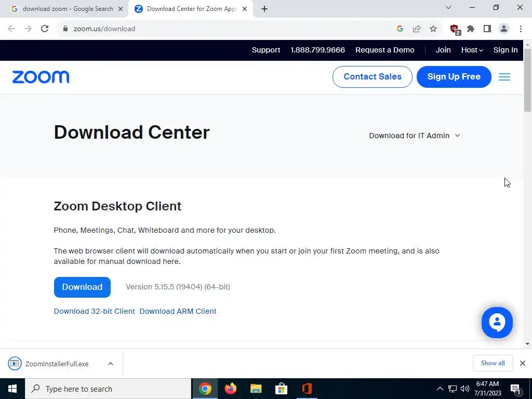The image size is (532, 399).
Task: Expand the Host dropdown
Action: 472,50
